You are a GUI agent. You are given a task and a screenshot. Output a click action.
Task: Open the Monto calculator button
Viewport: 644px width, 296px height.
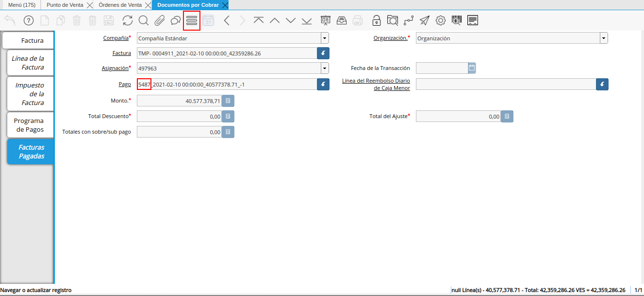(228, 101)
